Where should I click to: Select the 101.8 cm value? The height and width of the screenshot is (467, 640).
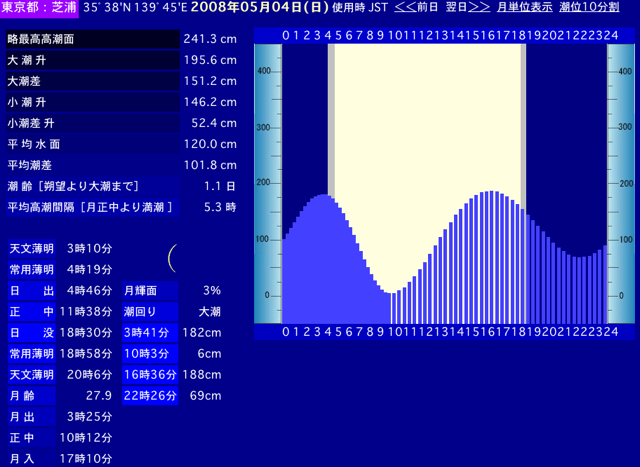coord(210,165)
